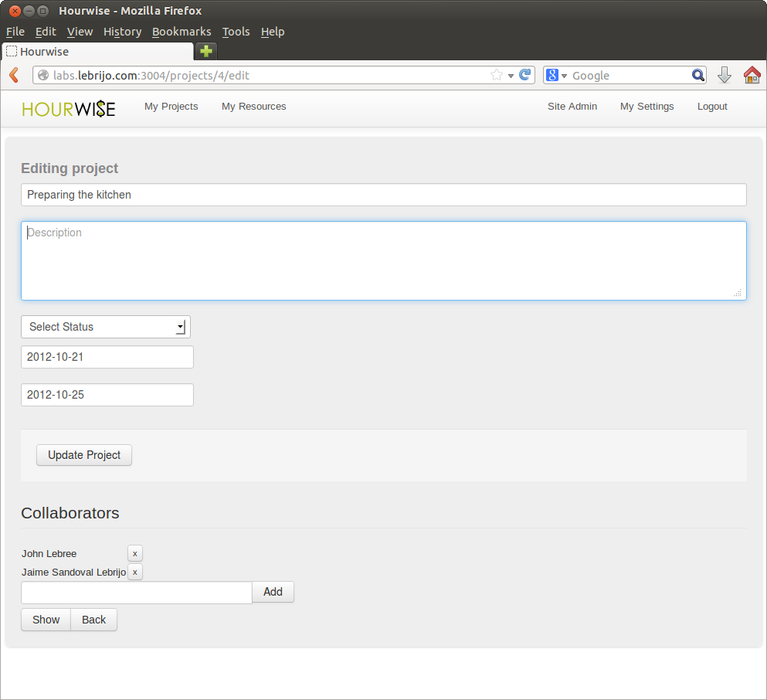The width and height of the screenshot is (767, 700).
Task: Open Site Admin page
Action: (572, 106)
